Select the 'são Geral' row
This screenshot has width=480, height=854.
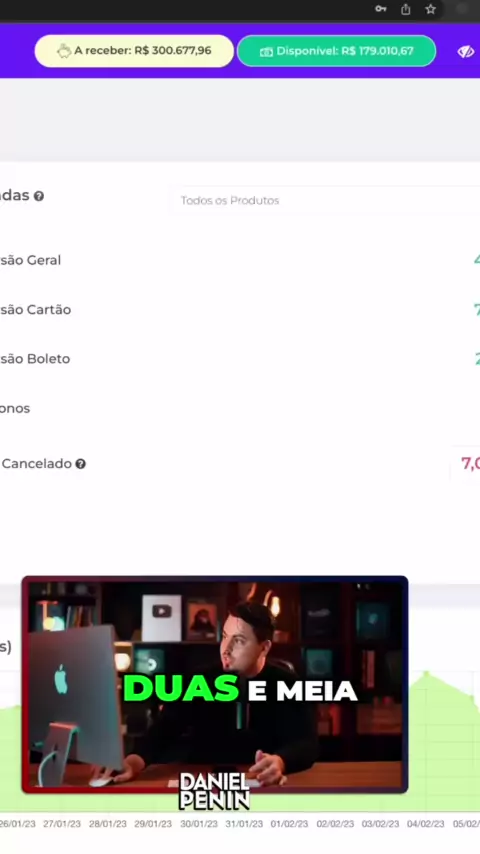pos(240,260)
